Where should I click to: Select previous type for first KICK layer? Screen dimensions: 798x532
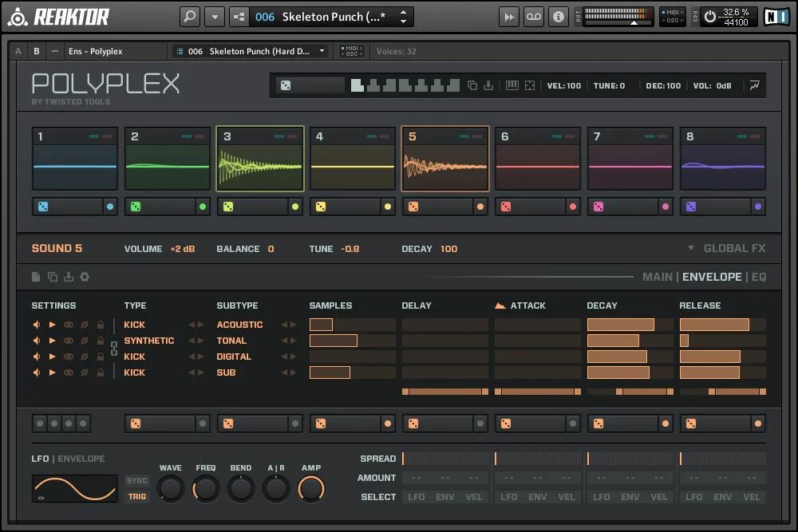point(192,325)
